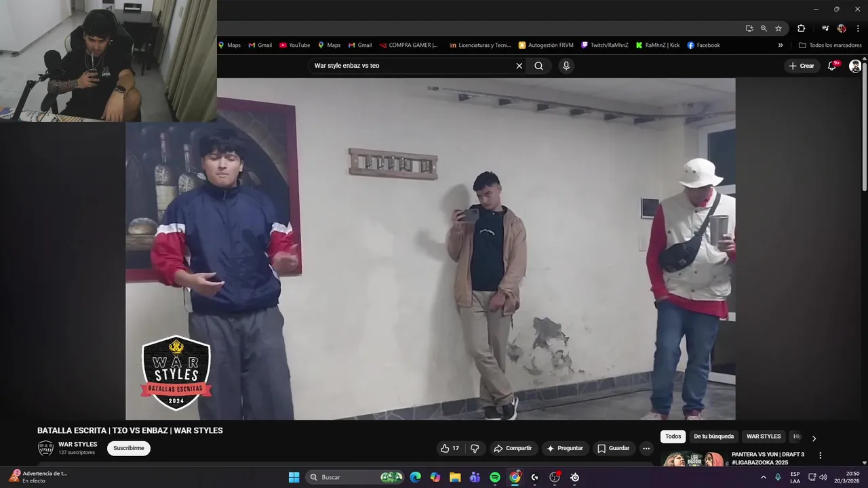
Task: Open Microsoft Teams taskbar icon
Action: 475,477
